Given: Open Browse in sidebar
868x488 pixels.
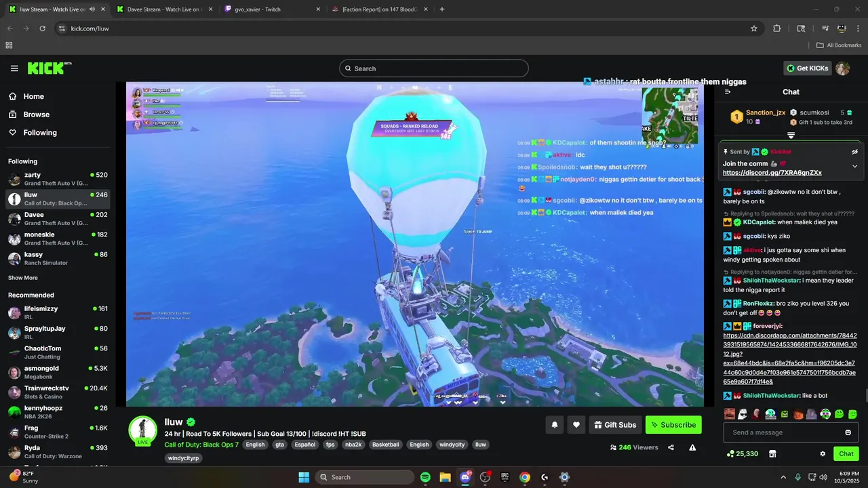Looking at the screenshot, I should point(36,115).
